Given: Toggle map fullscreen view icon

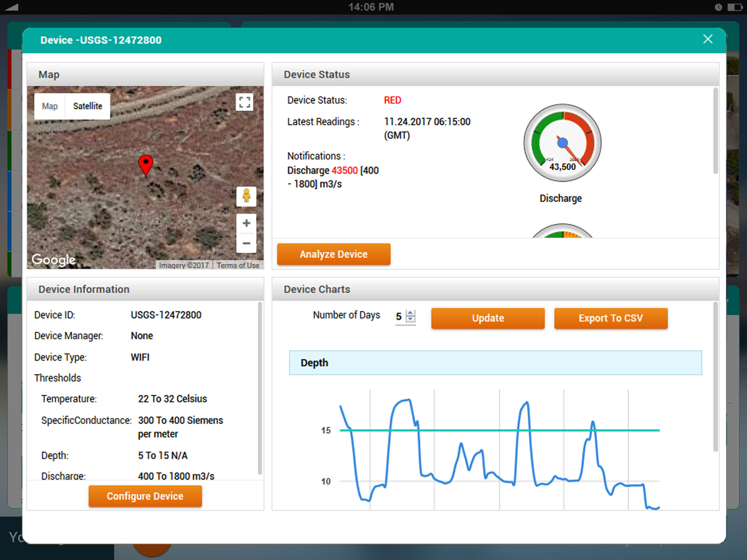Looking at the screenshot, I should pyautogui.click(x=244, y=102).
